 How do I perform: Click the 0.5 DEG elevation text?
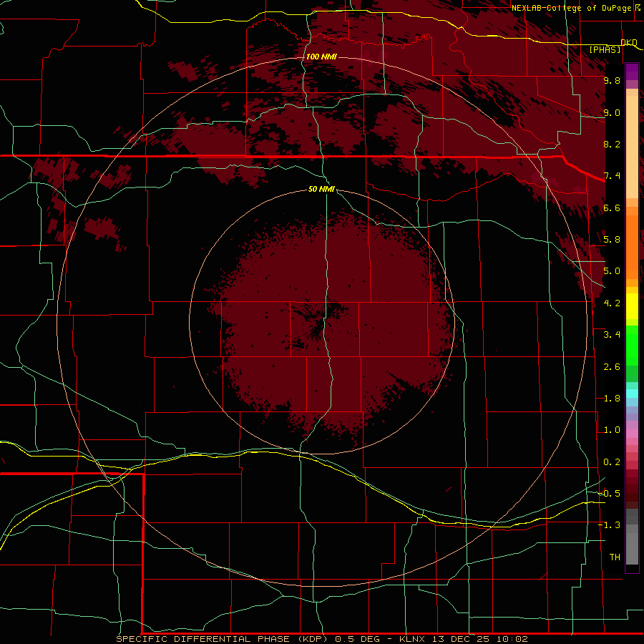tap(357, 639)
